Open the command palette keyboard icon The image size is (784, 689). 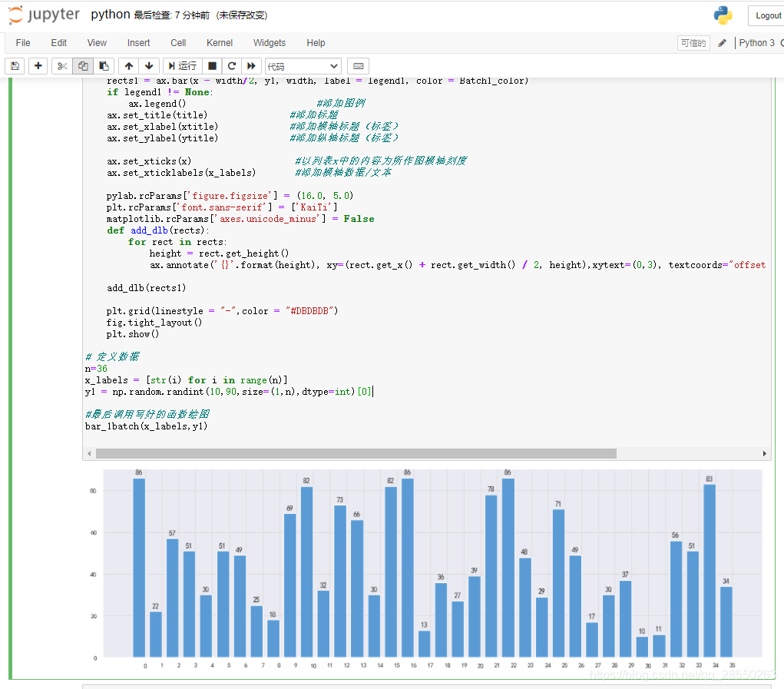coord(358,66)
